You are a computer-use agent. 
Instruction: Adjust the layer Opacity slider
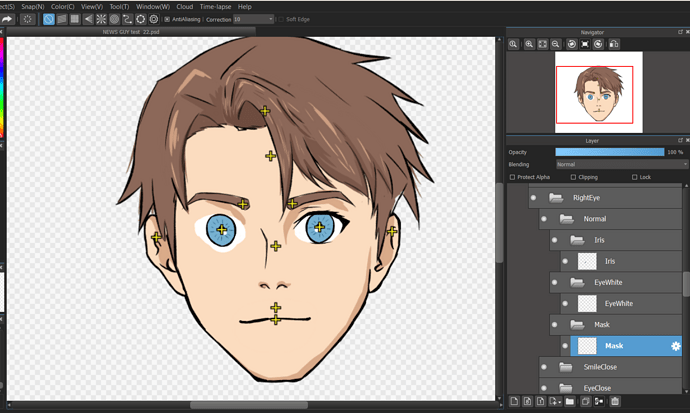(x=609, y=152)
